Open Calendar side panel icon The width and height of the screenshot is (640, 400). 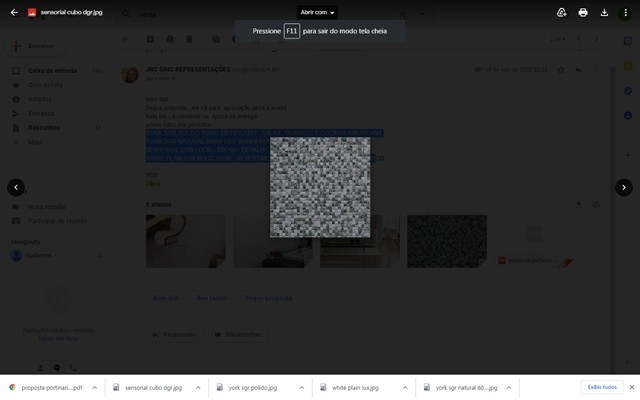628,41
